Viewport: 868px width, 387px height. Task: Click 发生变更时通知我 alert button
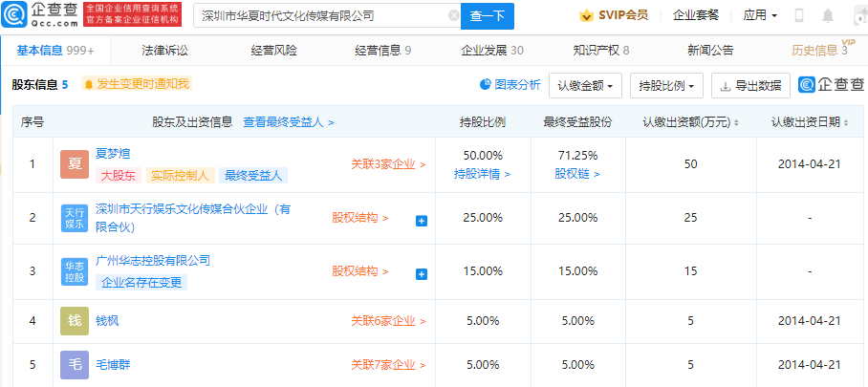click(137, 84)
